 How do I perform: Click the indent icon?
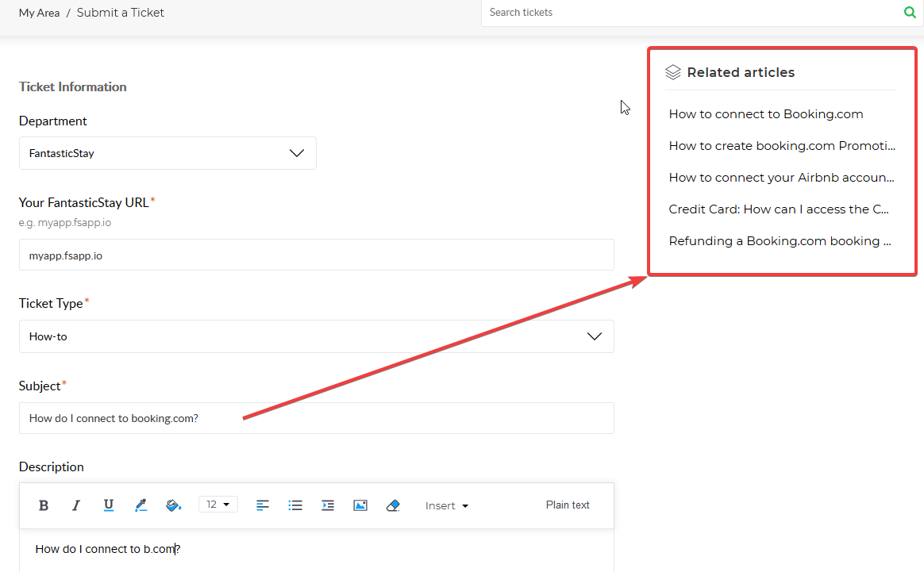pyautogui.click(x=328, y=505)
